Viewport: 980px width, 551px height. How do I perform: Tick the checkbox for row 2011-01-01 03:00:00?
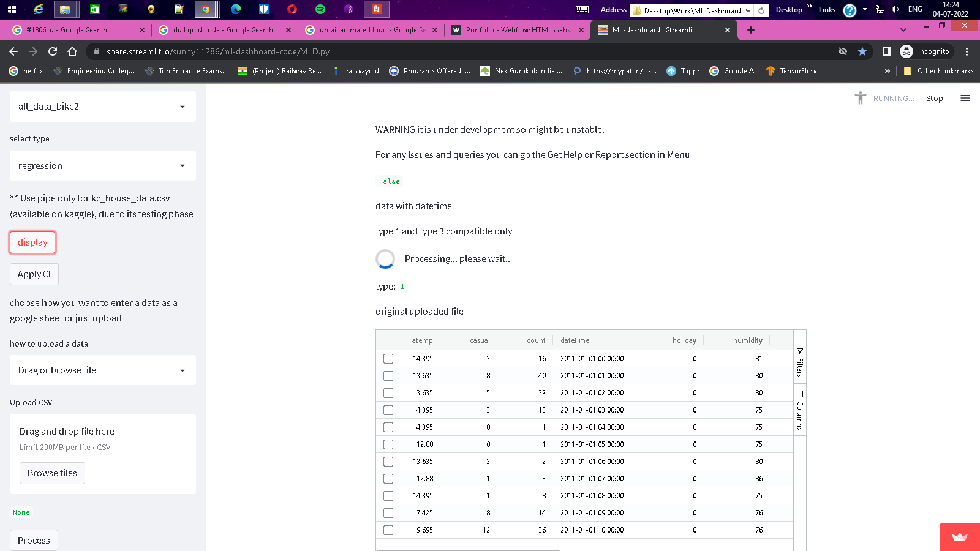click(x=388, y=410)
